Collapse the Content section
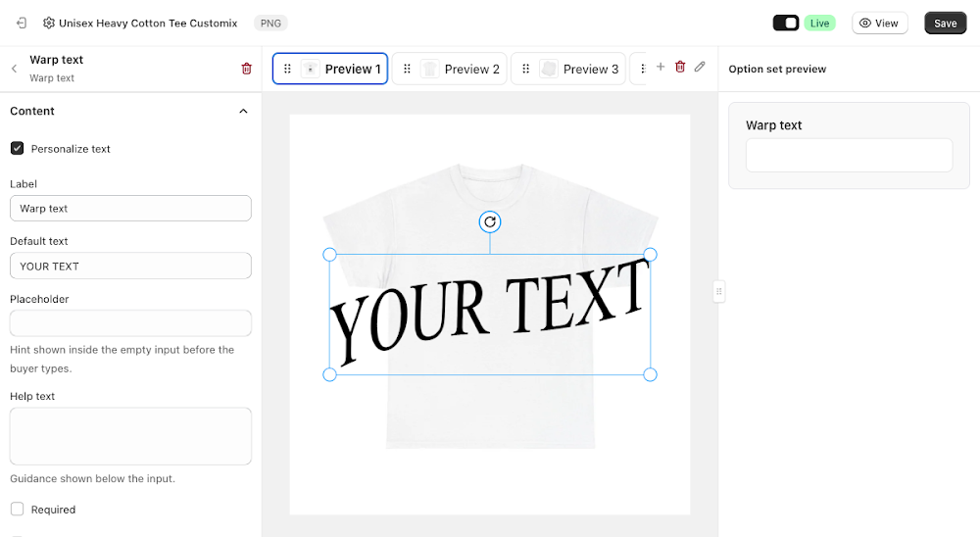The width and height of the screenshot is (980, 537). click(x=243, y=112)
